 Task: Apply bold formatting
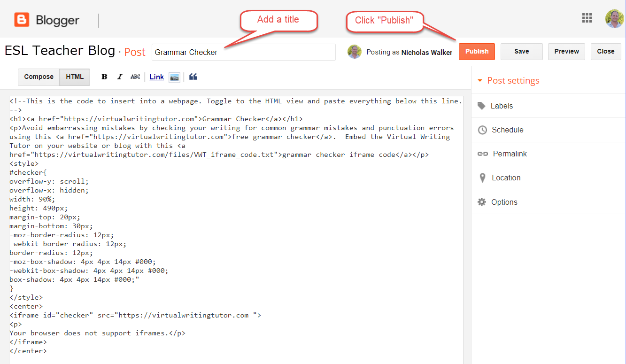pyautogui.click(x=105, y=77)
